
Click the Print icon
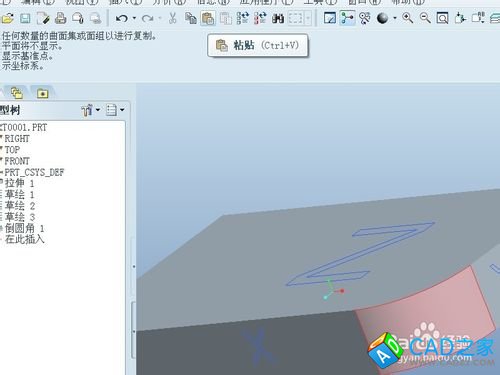point(61,18)
